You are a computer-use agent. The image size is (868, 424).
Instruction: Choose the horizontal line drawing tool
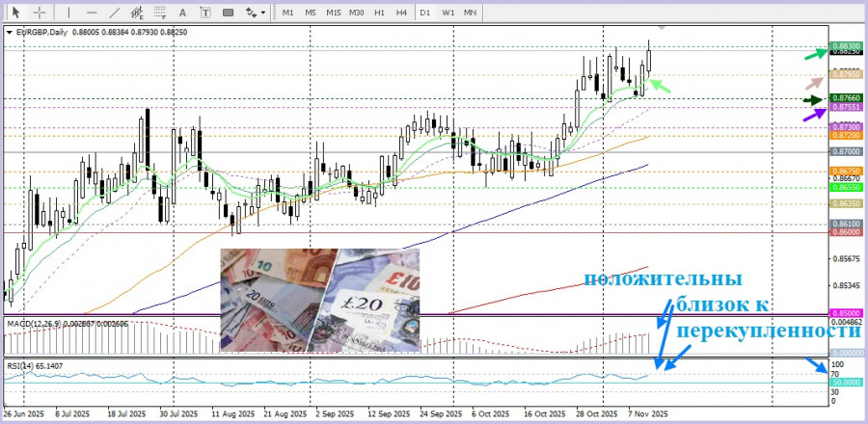[x=92, y=13]
